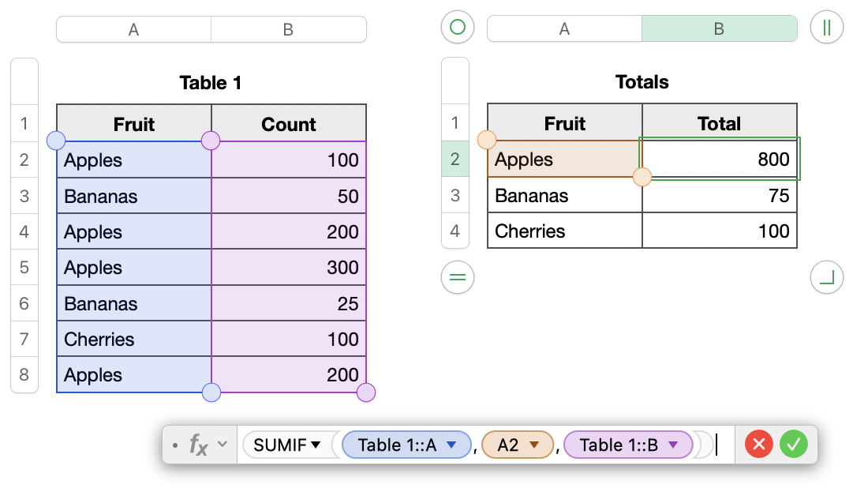
Task: Click the add-column handle on Totals table
Action: tap(827, 28)
